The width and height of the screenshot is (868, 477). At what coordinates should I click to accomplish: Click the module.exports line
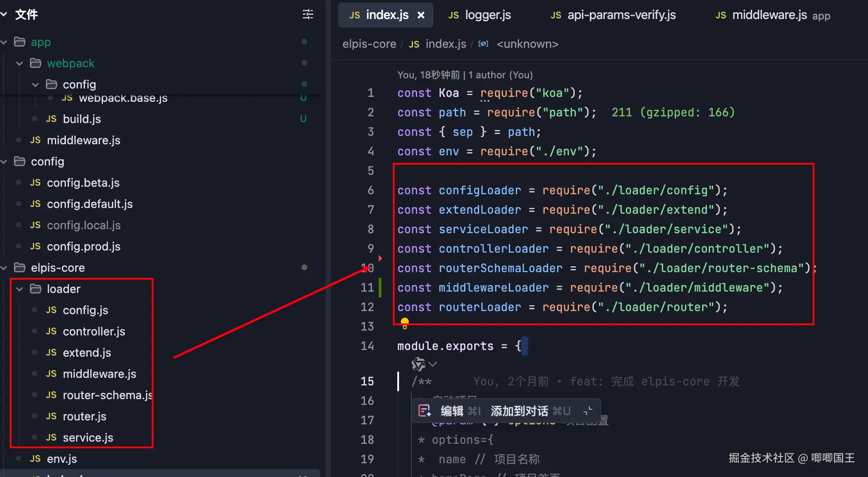(459, 346)
